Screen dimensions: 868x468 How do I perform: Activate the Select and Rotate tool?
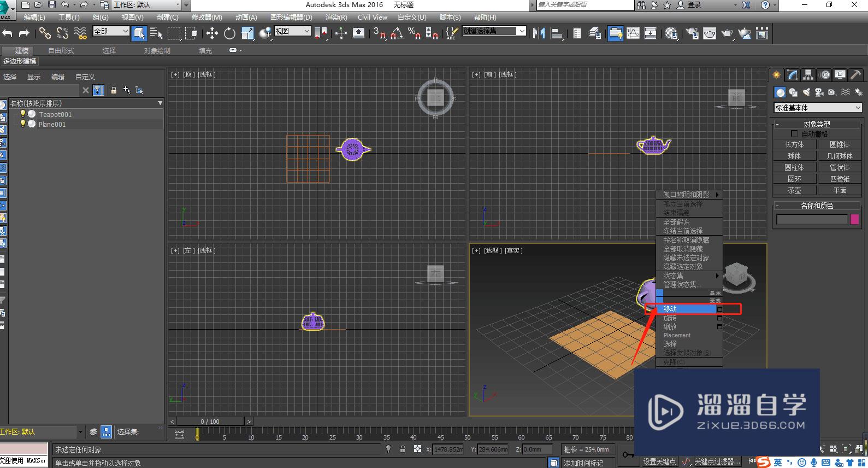pyautogui.click(x=229, y=33)
